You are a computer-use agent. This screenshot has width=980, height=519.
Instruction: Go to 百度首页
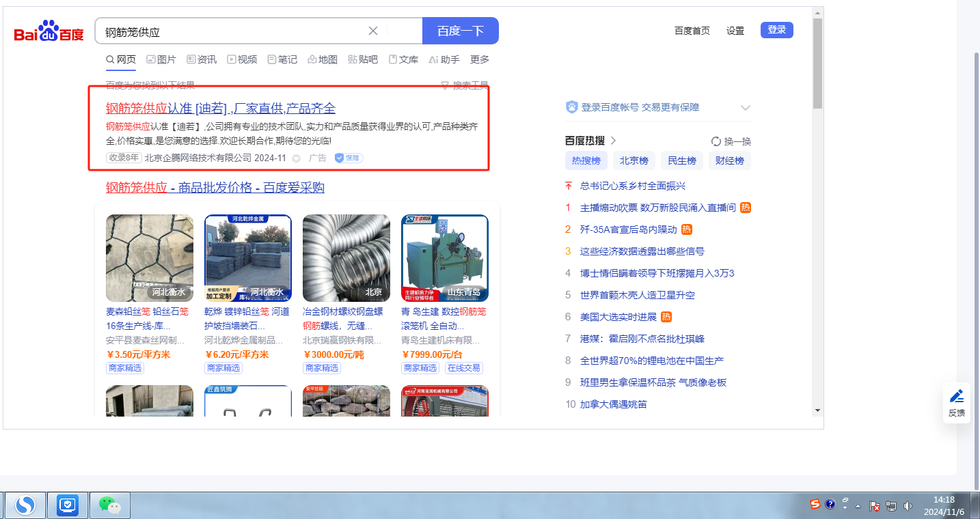(692, 31)
